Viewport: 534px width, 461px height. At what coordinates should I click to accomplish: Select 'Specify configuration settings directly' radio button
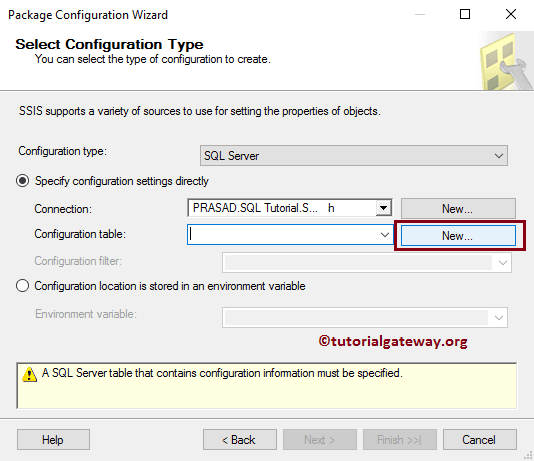pyautogui.click(x=22, y=181)
